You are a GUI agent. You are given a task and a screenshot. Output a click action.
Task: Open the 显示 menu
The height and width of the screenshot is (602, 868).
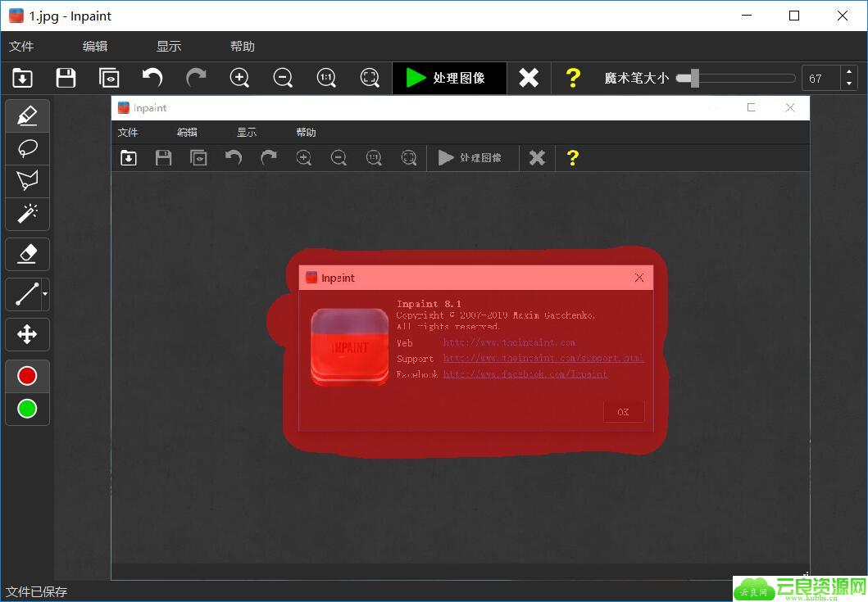169,47
